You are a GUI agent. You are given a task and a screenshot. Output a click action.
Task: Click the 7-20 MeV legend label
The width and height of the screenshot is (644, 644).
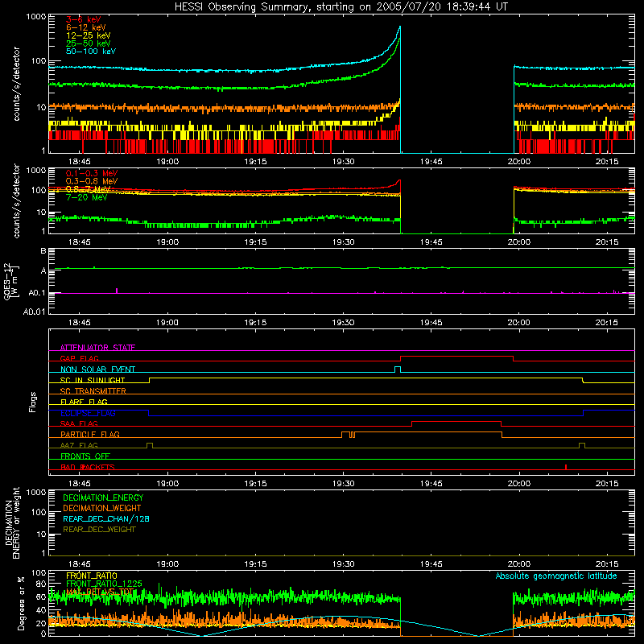click(x=86, y=197)
